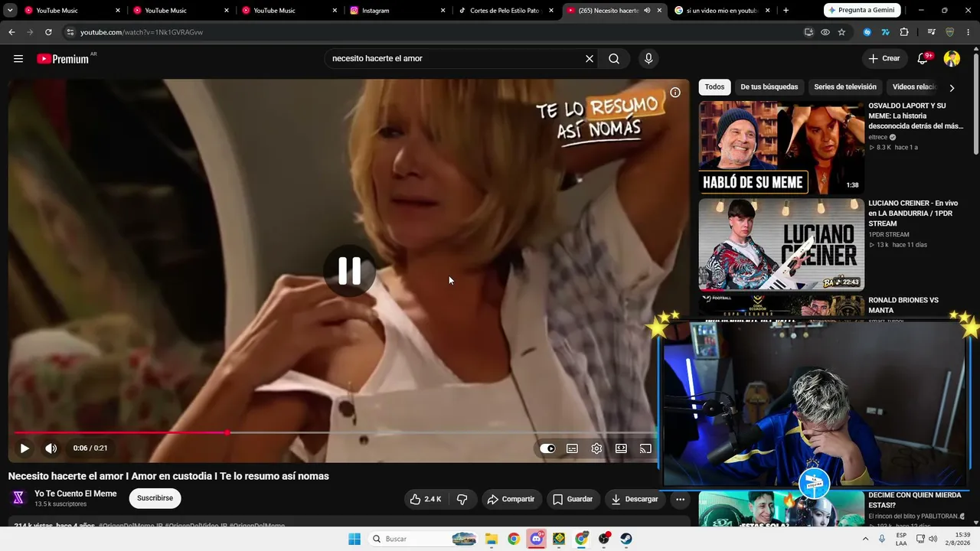This screenshot has height=551, width=980.
Task: Clear the search box text with the X
Action: (590, 59)
